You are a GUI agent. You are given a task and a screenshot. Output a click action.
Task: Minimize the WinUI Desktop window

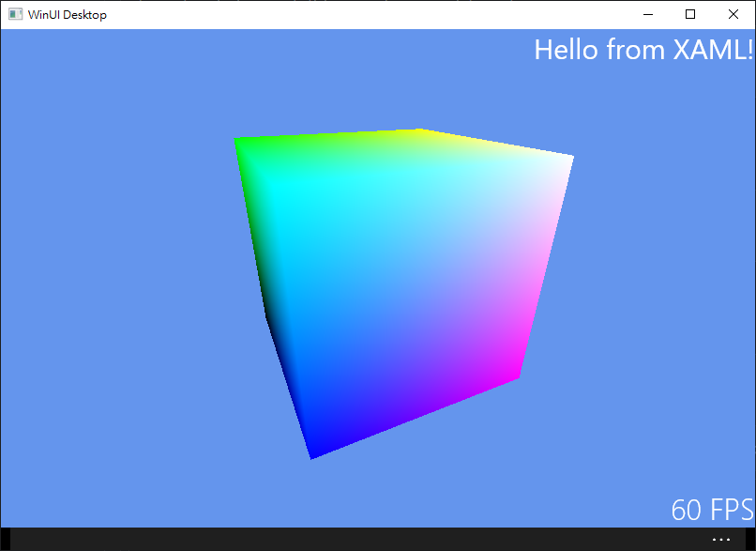click(647, 14)
